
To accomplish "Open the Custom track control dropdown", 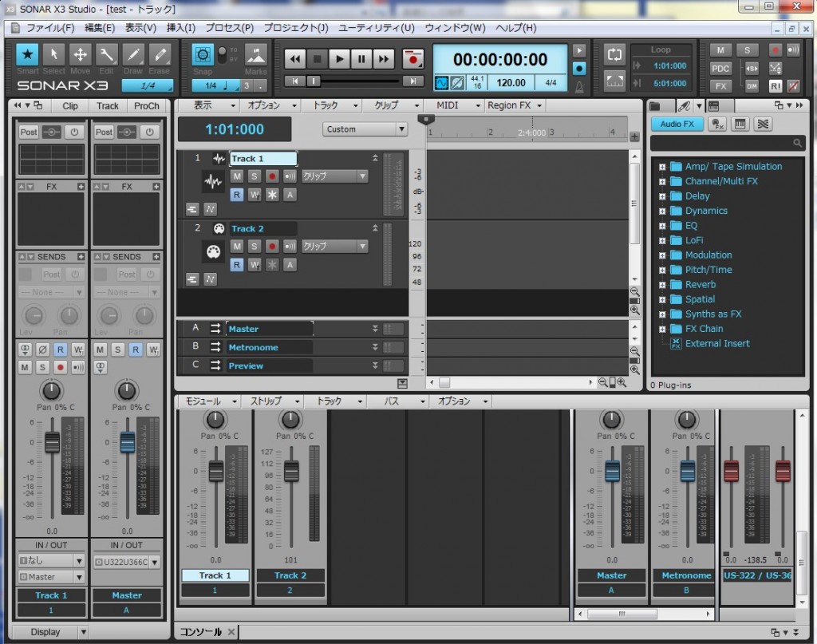I will 364,128.
